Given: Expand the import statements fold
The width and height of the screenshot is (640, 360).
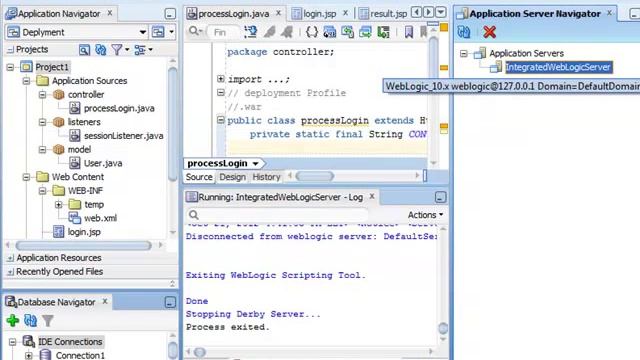Looking at the screenshot, I should [220, 79].
